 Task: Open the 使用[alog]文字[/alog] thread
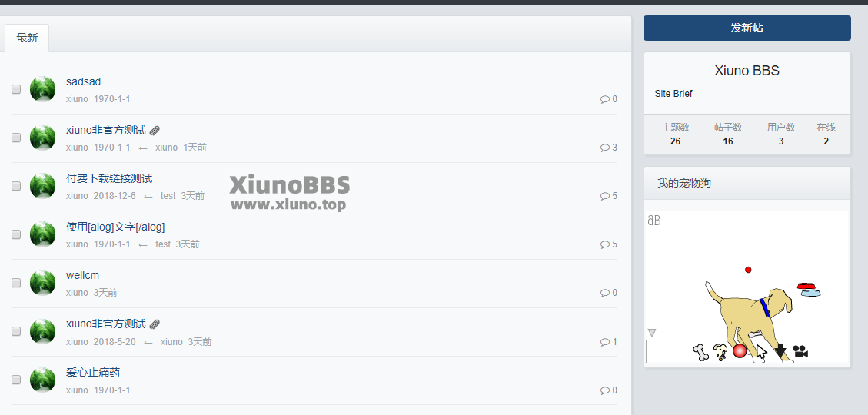tap(115, 227)
